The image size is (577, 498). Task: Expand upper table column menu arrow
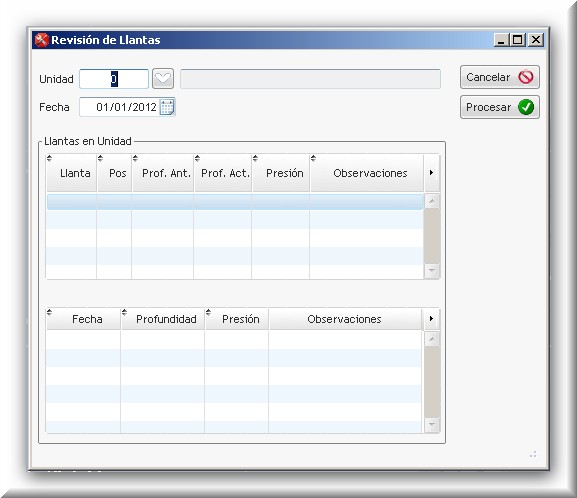[431, 173]
